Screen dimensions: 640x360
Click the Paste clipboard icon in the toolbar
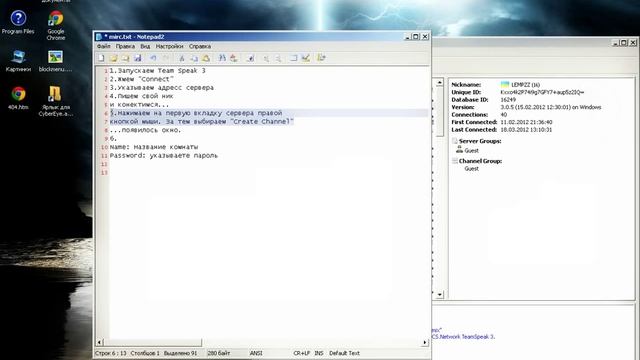[x=206, y=58]
